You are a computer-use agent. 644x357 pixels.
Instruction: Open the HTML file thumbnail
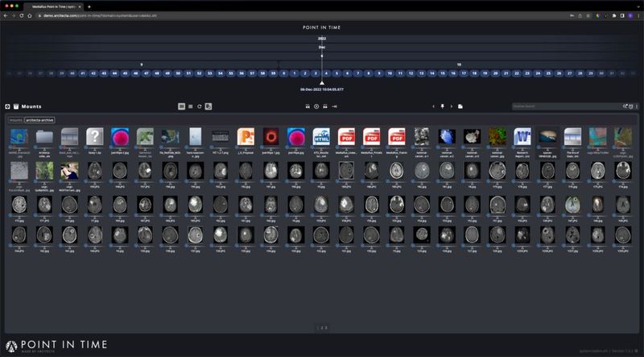click(x=321, y=136)
